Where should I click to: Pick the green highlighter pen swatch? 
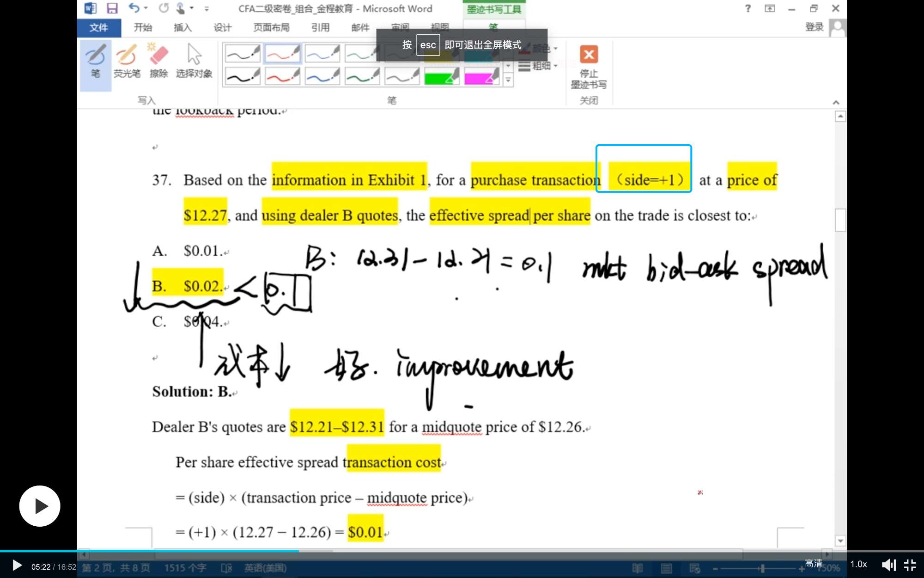pyautogui.click(x=441, y=77)
